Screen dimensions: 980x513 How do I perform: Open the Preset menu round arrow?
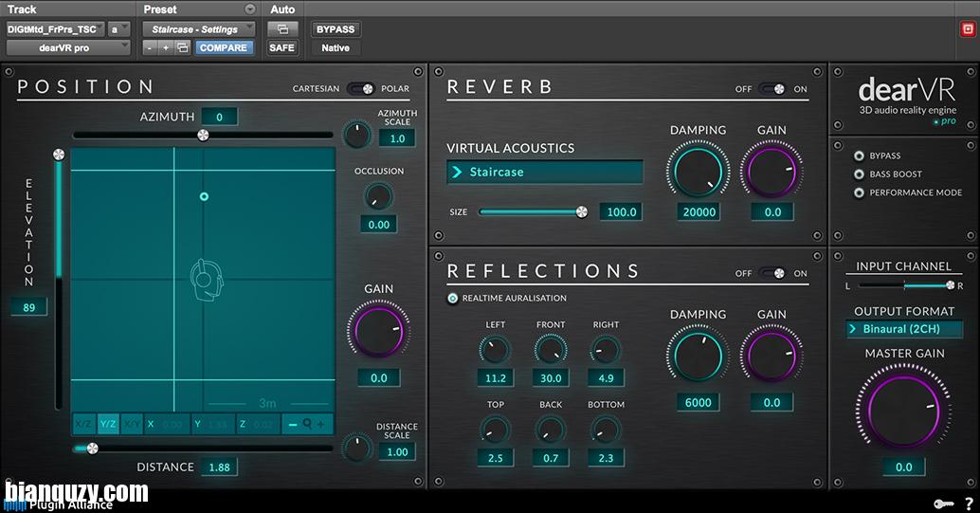250,9
